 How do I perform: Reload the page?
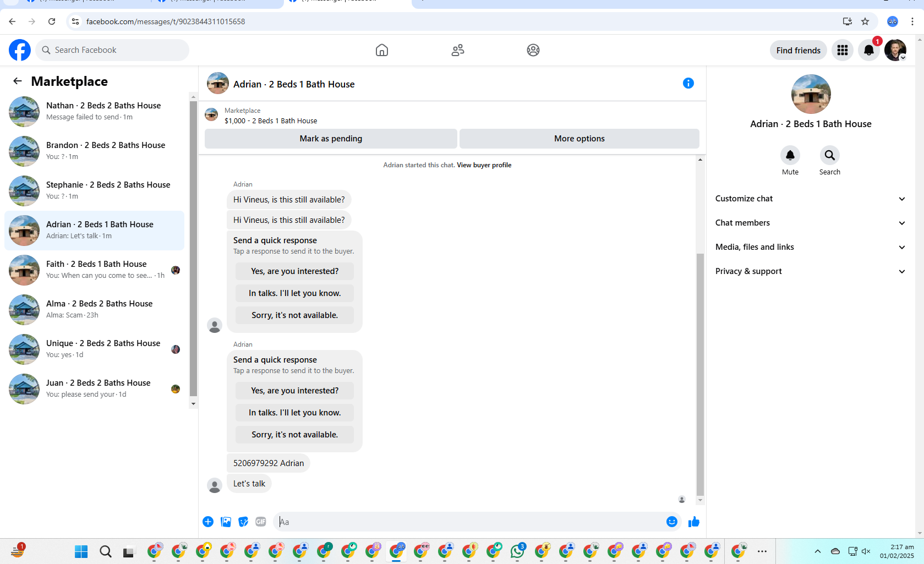[x=52, y=21]
